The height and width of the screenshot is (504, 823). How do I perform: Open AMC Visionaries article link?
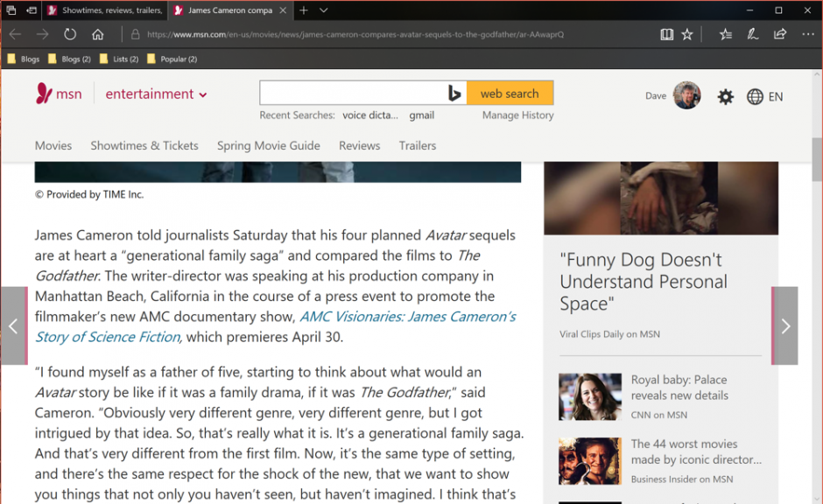pos(407,317)
